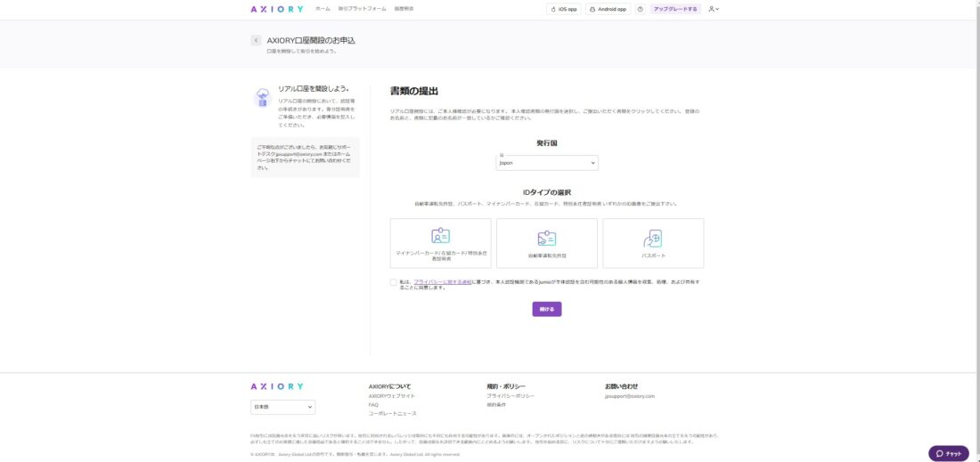Click the jpsupport@axiory.com footer email link
This screenshot has height=462, width=980.
(629, 396)
